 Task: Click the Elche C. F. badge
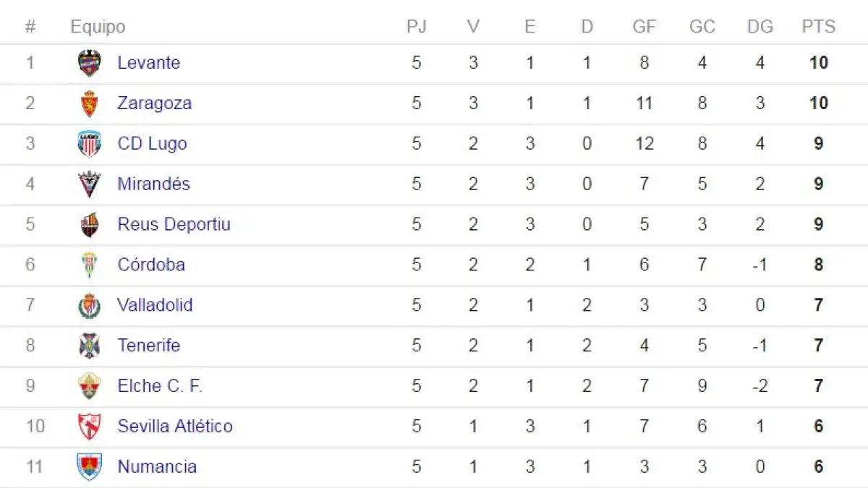point(90,386)
